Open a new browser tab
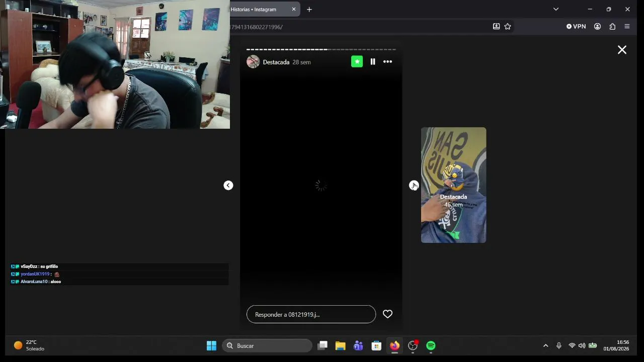 309,9
